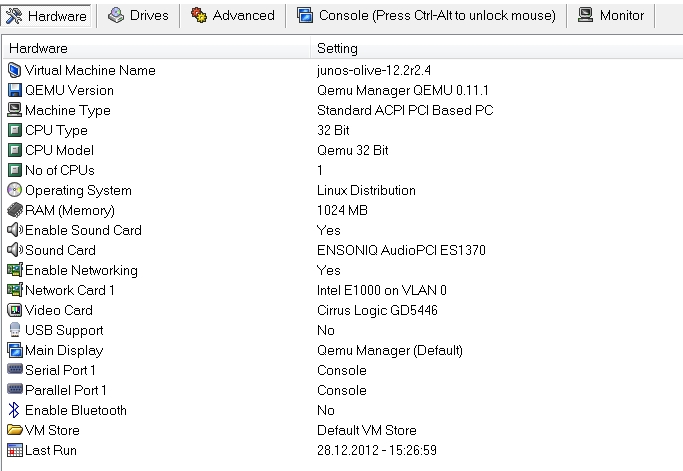683x471 pixels.
Task: Click the No of CPUs chip icon
Action: point(14,170)
